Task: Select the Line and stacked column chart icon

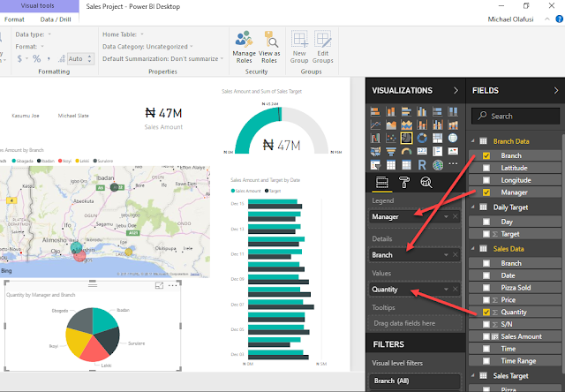Action: [422, 125]
